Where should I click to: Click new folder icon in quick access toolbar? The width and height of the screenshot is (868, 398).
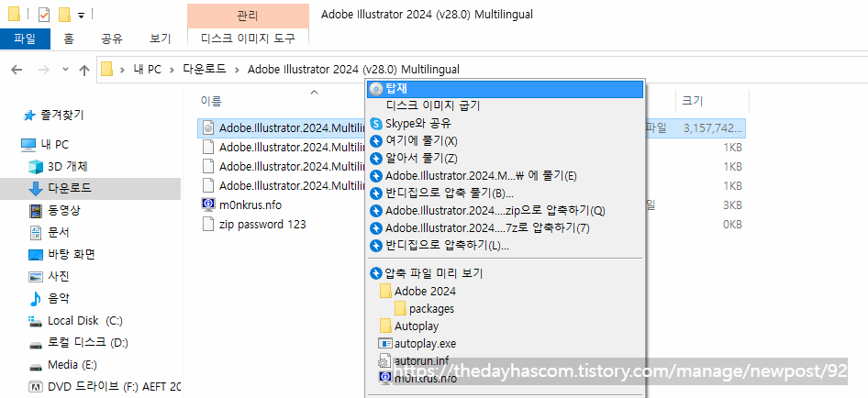[x=64, y=15]
